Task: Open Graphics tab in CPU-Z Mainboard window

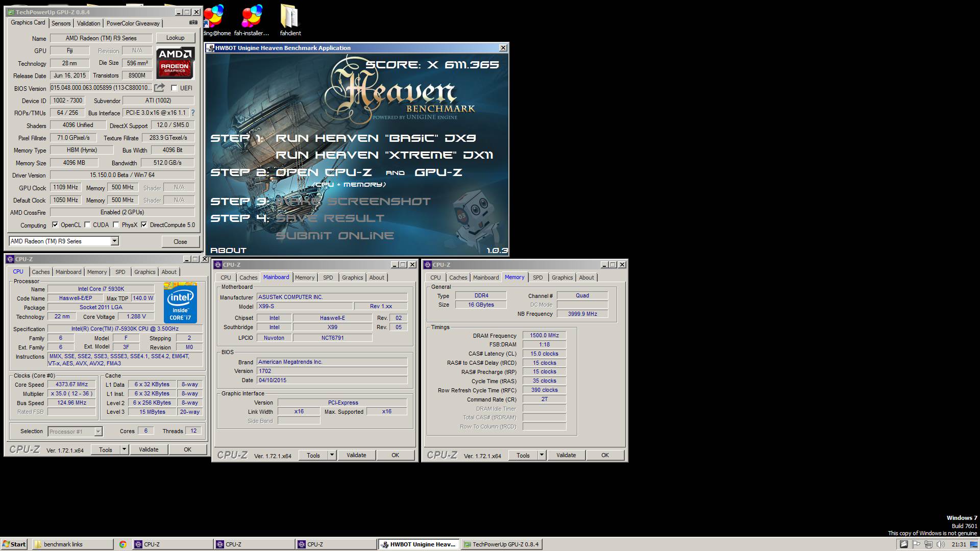Action: click(353, 278)
